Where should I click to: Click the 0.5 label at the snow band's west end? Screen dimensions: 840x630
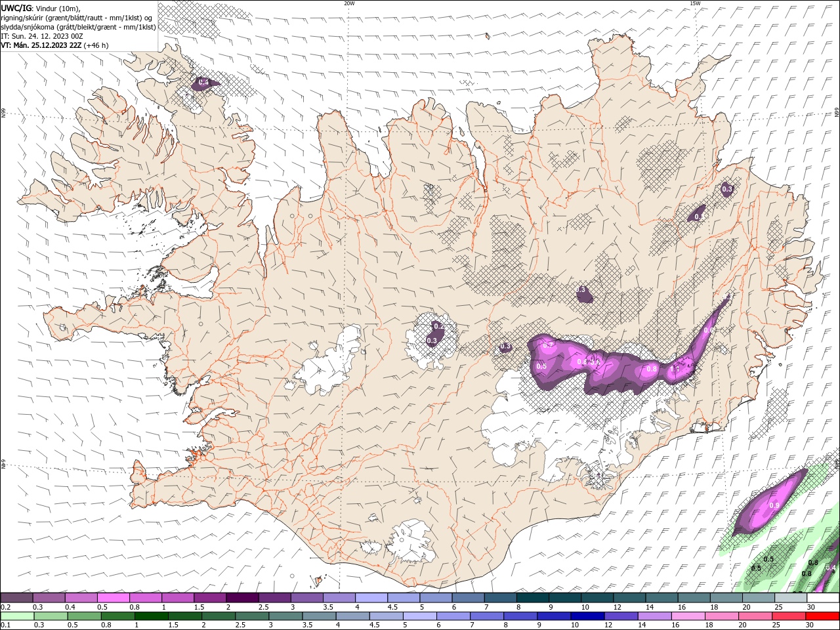click(541, 366)
